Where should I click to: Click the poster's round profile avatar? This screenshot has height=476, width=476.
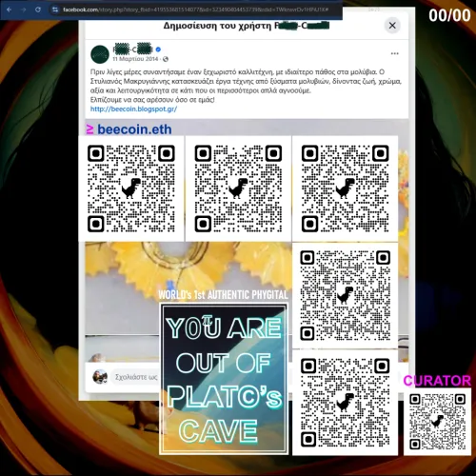[x=100, y=54]
